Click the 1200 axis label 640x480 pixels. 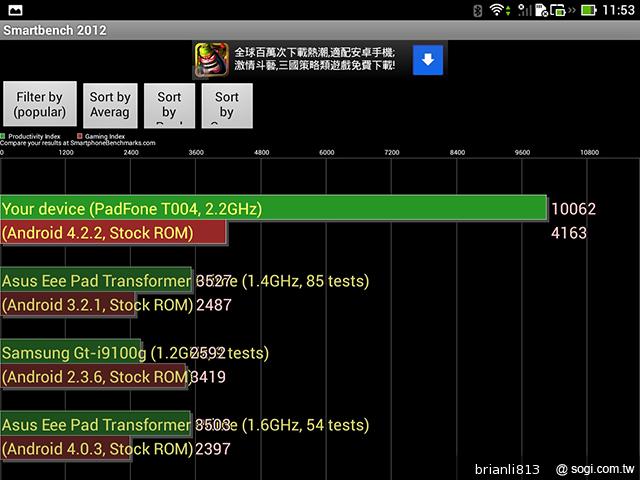point(66,152)
